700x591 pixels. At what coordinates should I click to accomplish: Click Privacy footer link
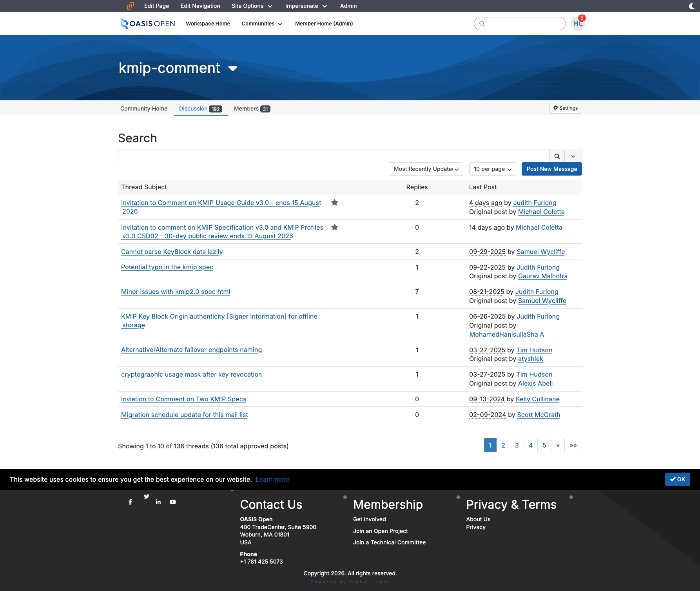tap(476, 527)
